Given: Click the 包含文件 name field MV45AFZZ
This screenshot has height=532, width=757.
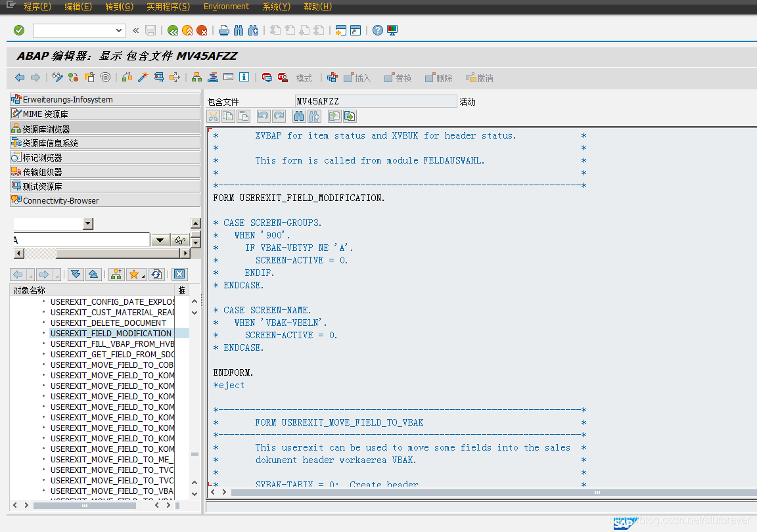Looking at the screenshot, I should (376, 101).
